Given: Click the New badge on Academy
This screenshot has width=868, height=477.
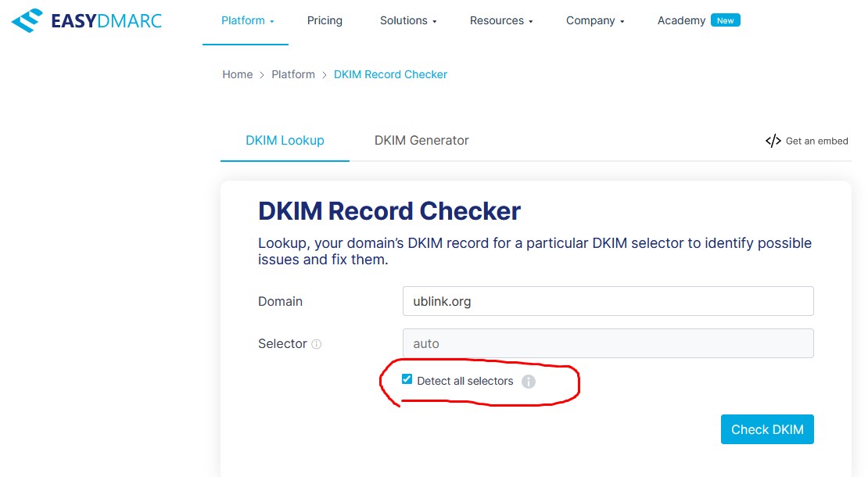Looking at the screenshot, I should 726,20.
